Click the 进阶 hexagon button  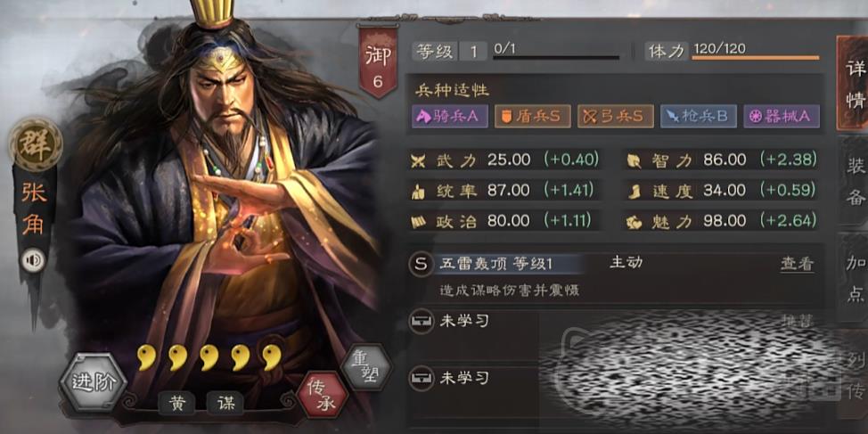point(93,382)
